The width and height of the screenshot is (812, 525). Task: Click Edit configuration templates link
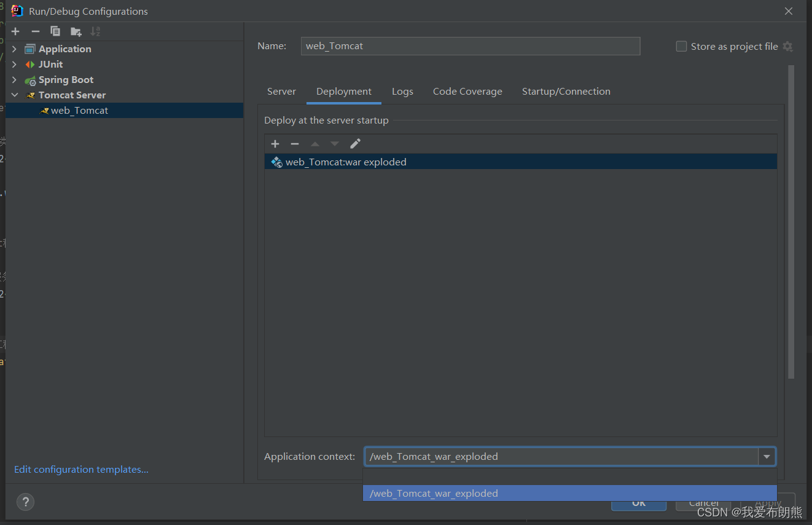pos(80,469)
